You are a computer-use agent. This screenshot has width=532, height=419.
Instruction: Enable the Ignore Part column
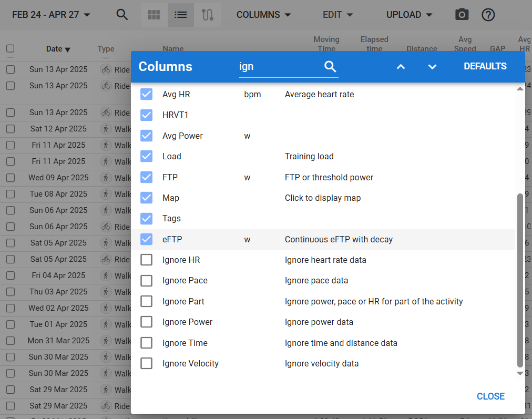click(x=146, y=301)
